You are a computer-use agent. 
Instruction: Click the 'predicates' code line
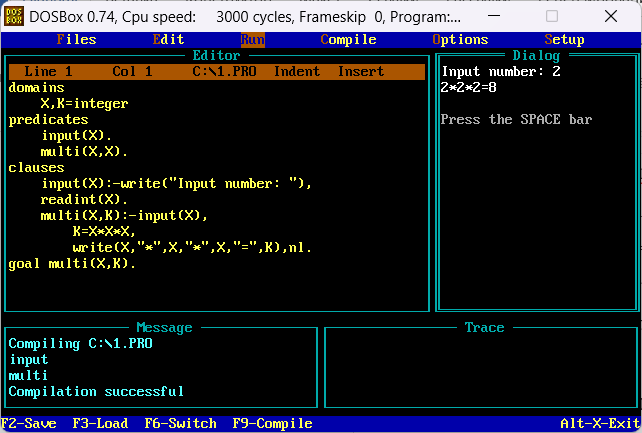pos(48,120)
